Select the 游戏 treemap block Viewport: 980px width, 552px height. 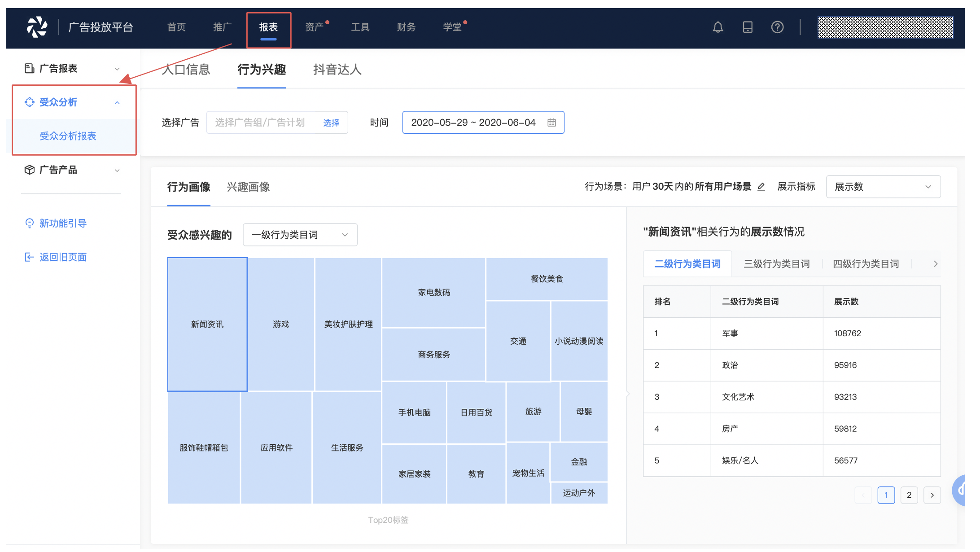[x=281, y=324]
